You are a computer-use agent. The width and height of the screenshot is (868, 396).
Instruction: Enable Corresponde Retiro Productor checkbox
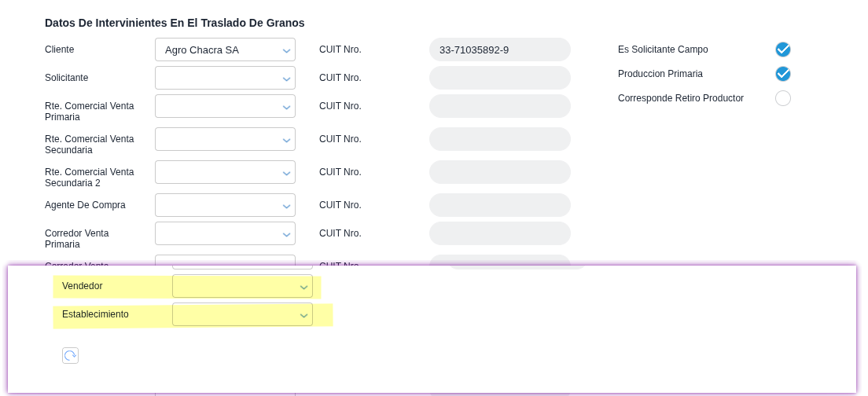[x=782, y=98]
